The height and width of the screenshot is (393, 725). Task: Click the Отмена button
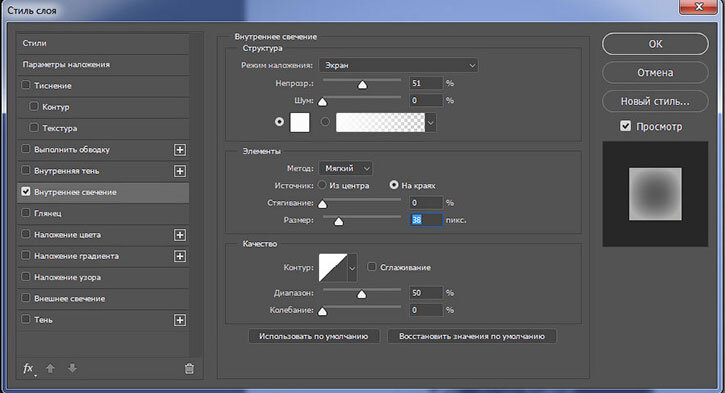655,73
